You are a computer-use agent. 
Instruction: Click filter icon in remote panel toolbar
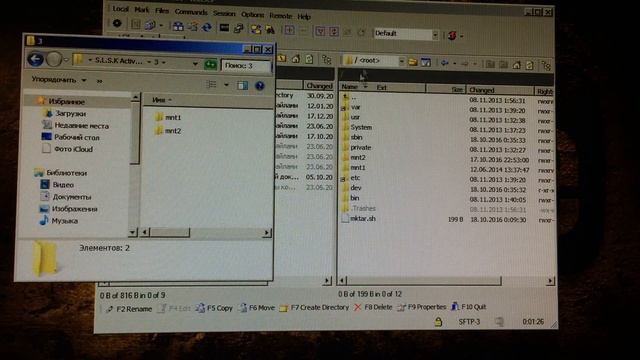[x=425, y=62]
